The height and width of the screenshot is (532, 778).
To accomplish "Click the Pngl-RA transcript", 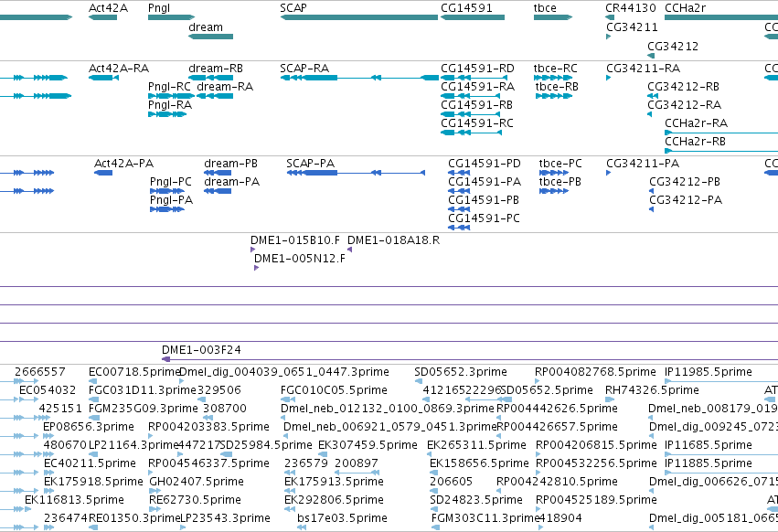I will coord(167,114).
